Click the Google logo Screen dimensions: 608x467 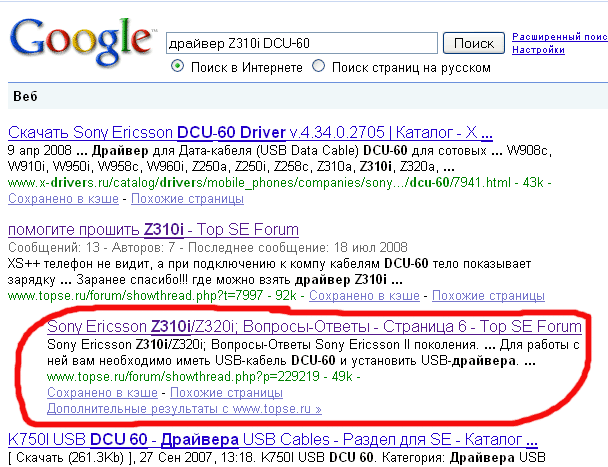coord(82,43)
